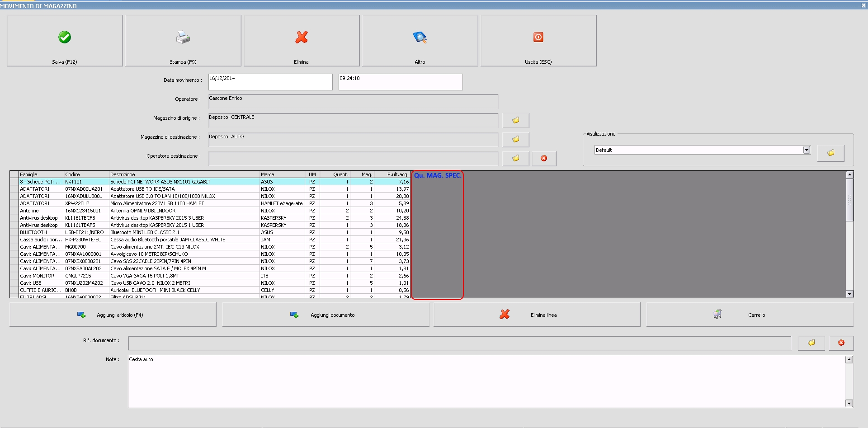Open folder button next to Visualizzazione dropdown
868x428 pixels.
point(831,153)
